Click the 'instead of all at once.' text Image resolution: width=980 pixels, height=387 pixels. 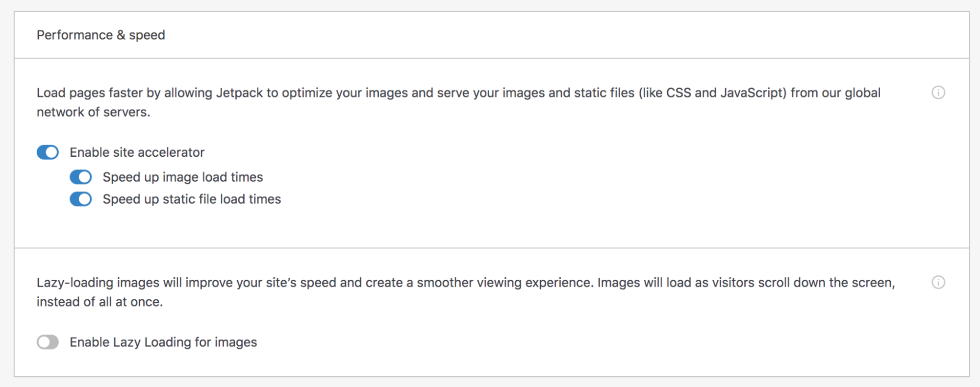100,302
